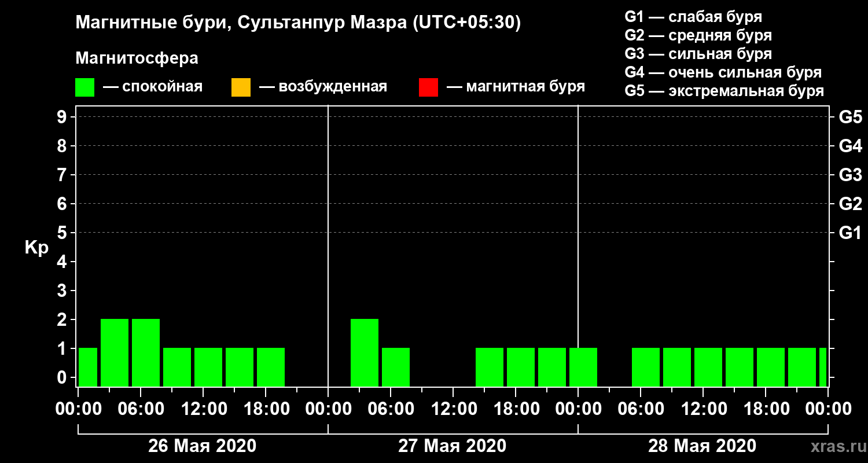The width and height of the screenshot is (868, 463).
Task: Click the orange 'возбужденная' legend swatch
Action: point(241,87)
